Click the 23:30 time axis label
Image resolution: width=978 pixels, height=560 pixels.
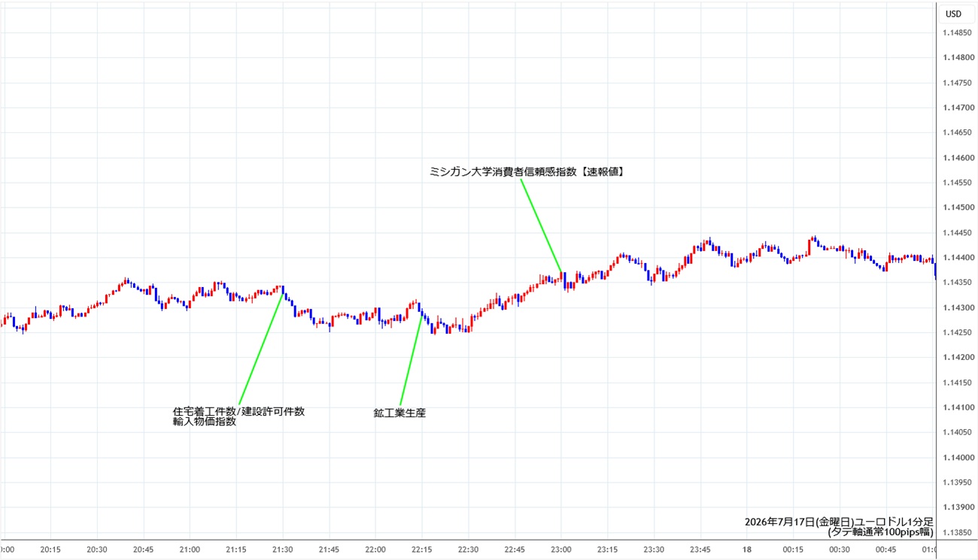coord(654,549)
